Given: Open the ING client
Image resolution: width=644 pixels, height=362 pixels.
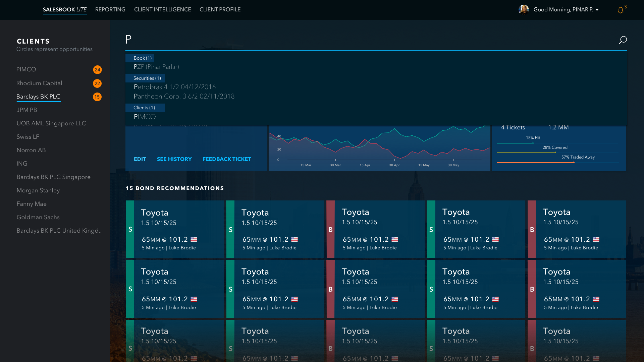Looking at the screenshot, I should point(22,164).
